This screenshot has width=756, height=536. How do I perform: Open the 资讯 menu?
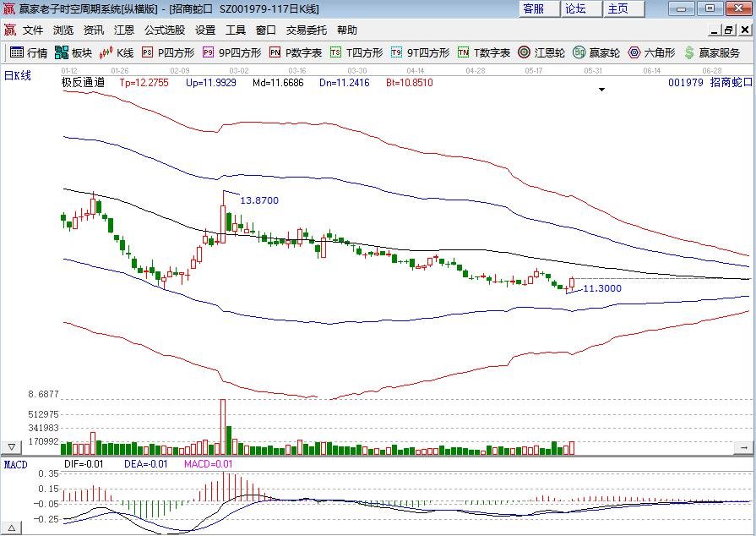pos(94,30)
